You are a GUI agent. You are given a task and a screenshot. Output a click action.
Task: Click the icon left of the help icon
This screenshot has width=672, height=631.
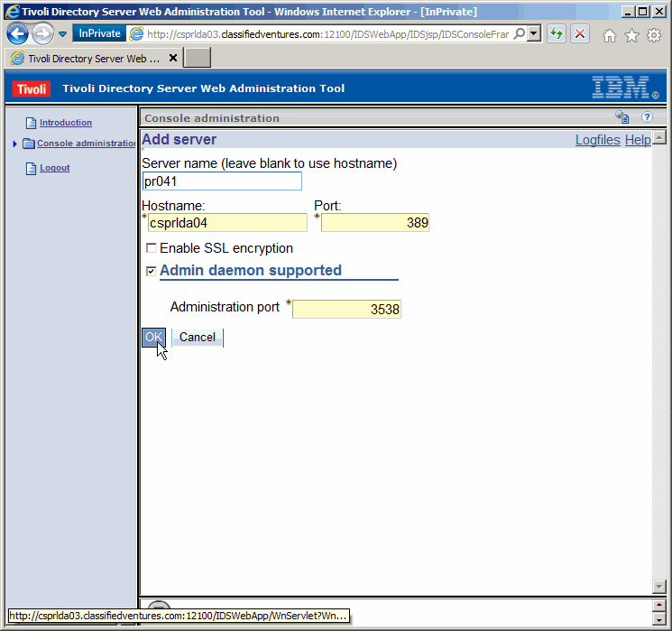(x=622, y=117)
